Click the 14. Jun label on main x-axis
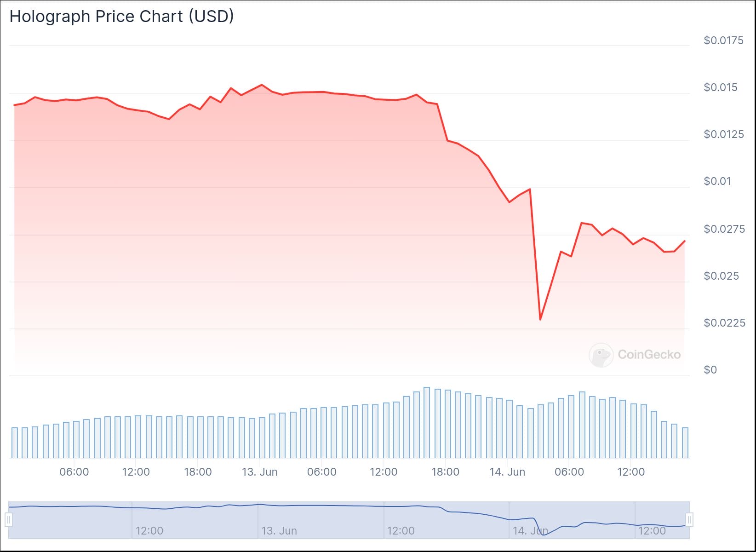The image size is (756, 552). click(507, 472)
